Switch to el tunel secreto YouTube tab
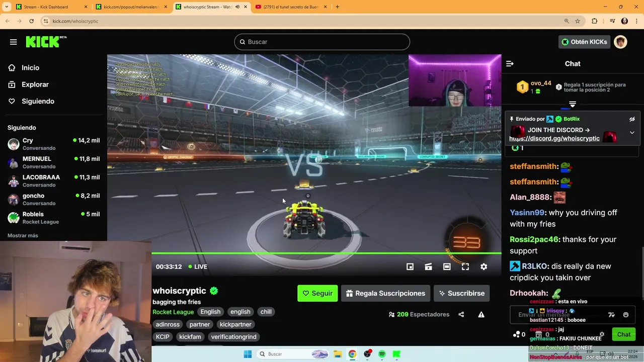The height and width of the screenshot is (362, 644). point(291,7)
